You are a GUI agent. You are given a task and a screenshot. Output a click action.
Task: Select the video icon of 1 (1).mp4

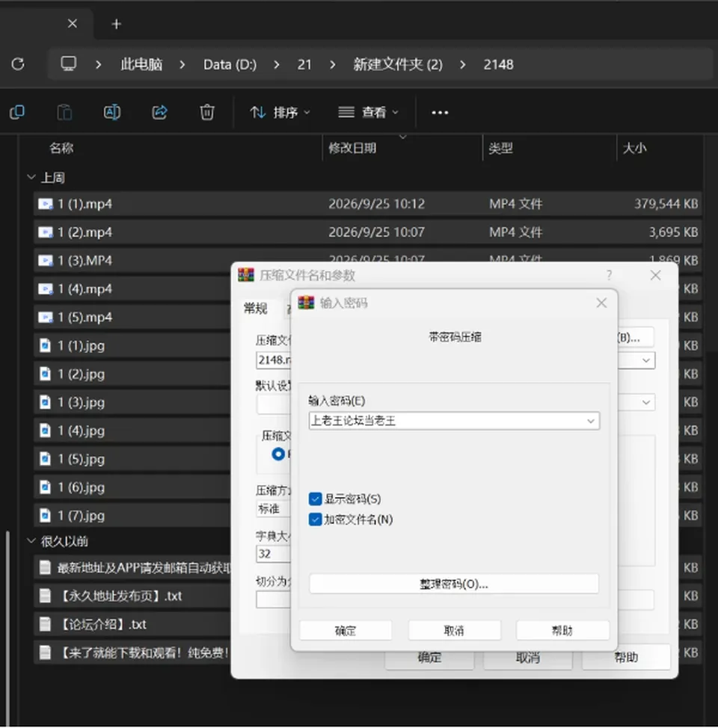(45, 204)
